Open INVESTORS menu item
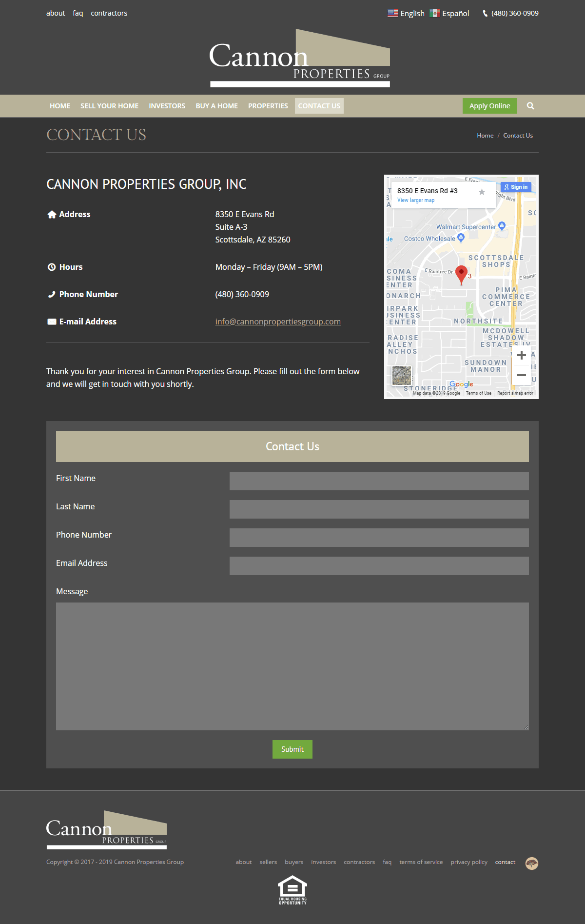Viewport: 585px width, 924px height. point(167,106)
